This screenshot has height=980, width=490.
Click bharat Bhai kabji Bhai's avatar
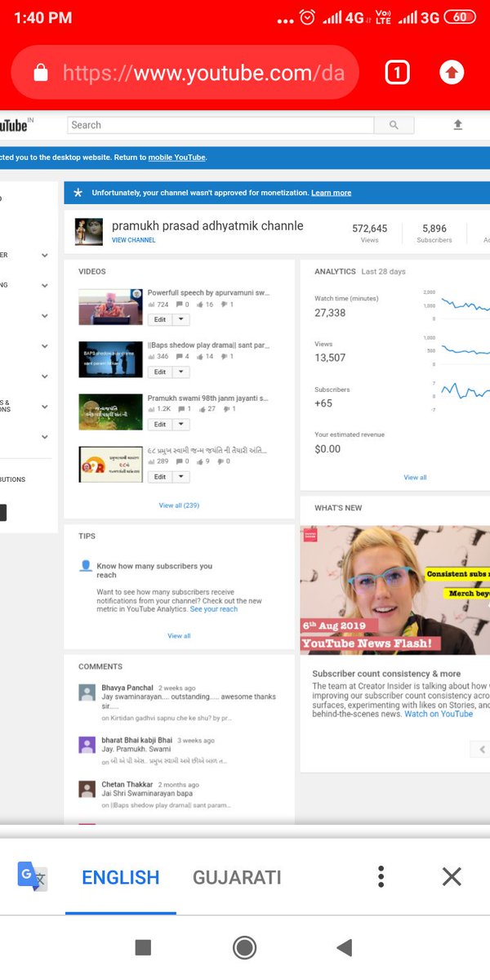[87, 745]
